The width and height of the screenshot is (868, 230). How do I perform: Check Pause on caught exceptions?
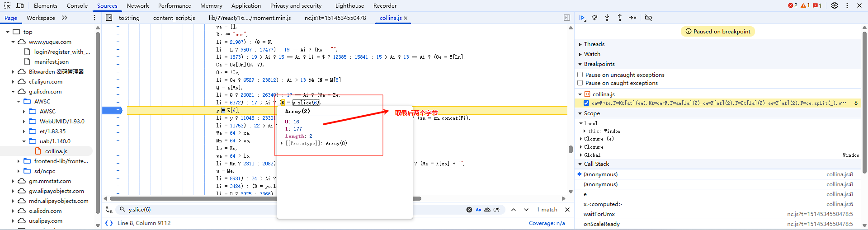click(580, 83)
